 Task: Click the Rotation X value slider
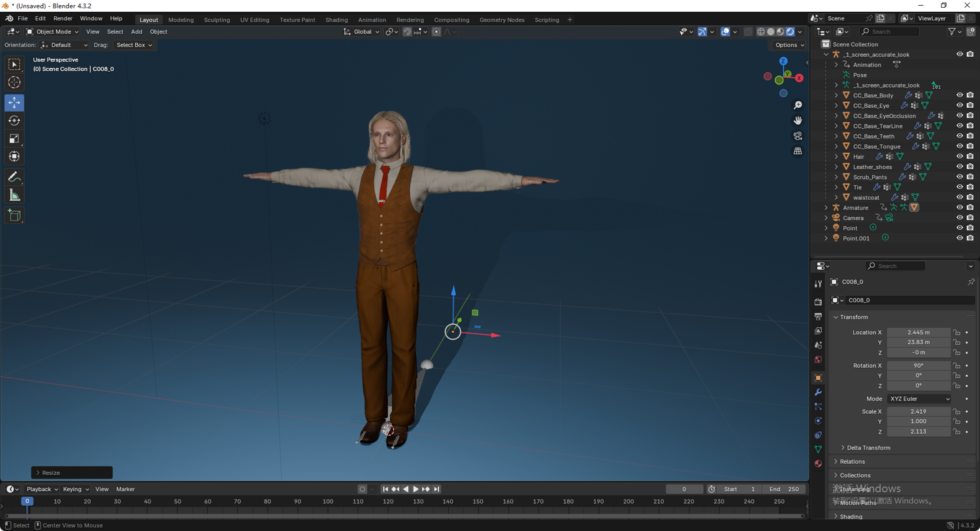point(919,366)
